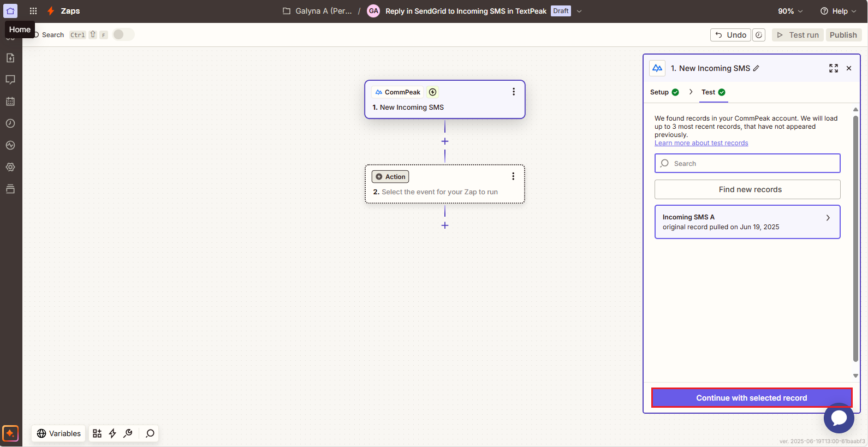This screenshot has width=868, height=447.
Task: Click the panel vertical scrollbar
Action: (855, 239)
